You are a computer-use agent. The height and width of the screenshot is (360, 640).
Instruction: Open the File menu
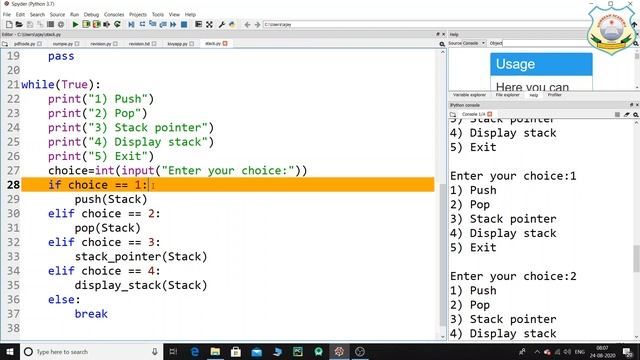coord(7,14)
